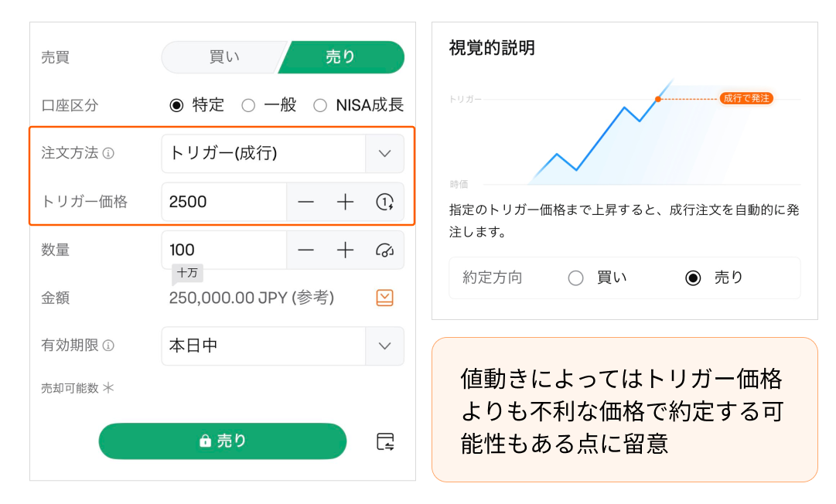
Task: Choose the NISA成長 account option
Action: (320, 105)
